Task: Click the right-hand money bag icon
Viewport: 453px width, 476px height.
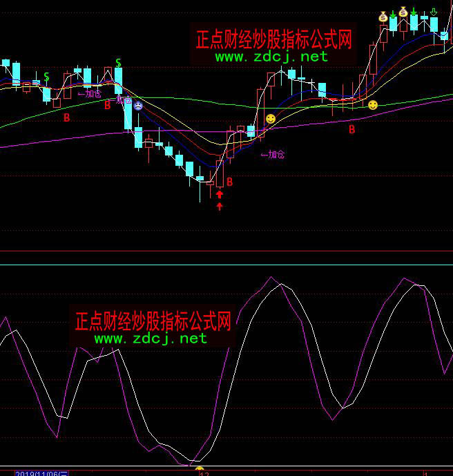Action: [403, 12]
